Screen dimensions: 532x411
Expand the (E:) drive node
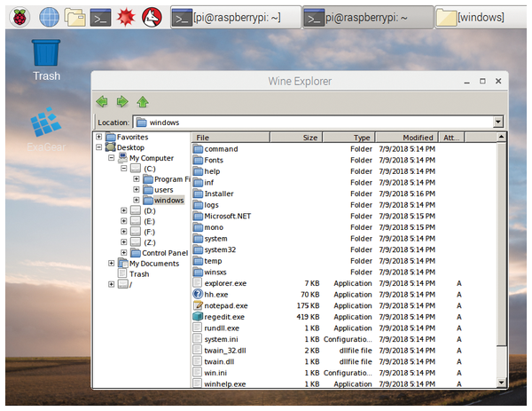(124, 221)
